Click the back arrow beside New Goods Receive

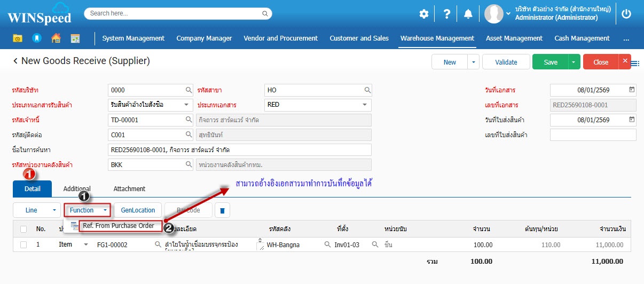[x=15, y=61]
